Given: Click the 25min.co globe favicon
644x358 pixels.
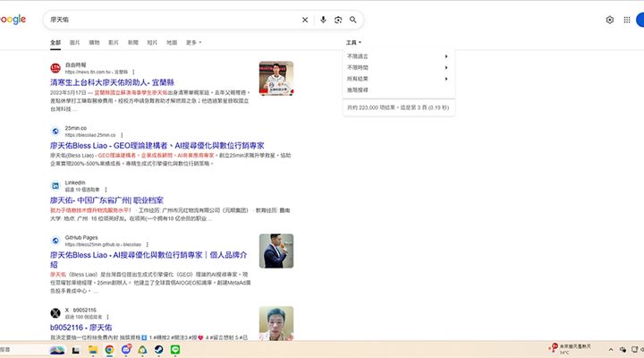Looking at the screenshot, I should coord(55,132).
